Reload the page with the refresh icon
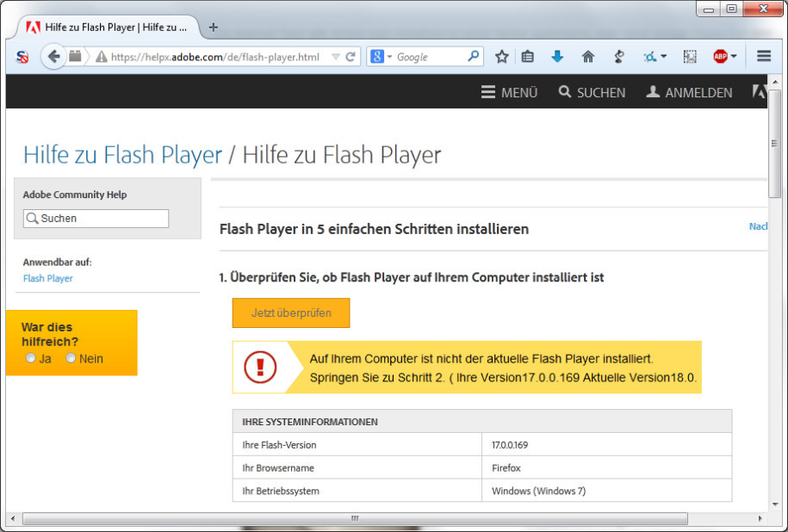 (351, 57)
